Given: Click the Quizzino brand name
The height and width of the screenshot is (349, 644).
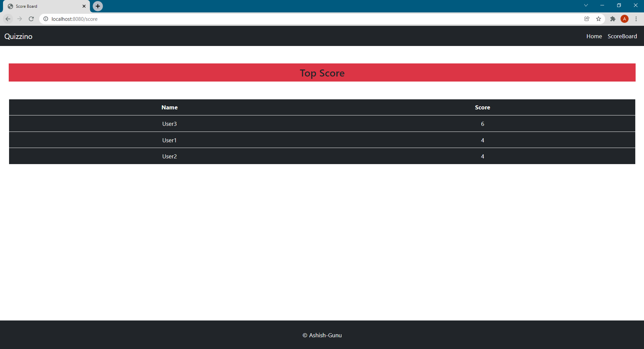Looking at the screenshot, I should [x=18, y=36].
